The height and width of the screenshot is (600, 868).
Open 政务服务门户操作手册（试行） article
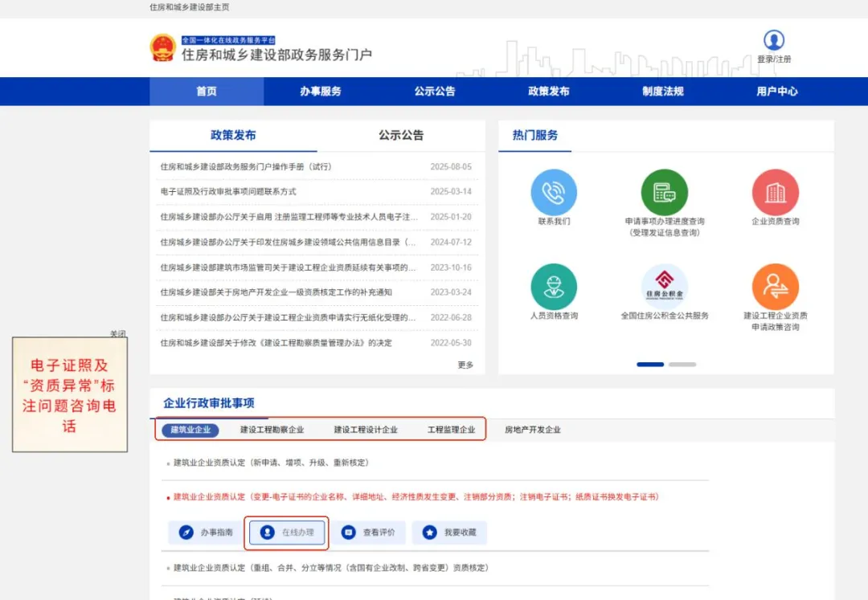click(246, 166)
